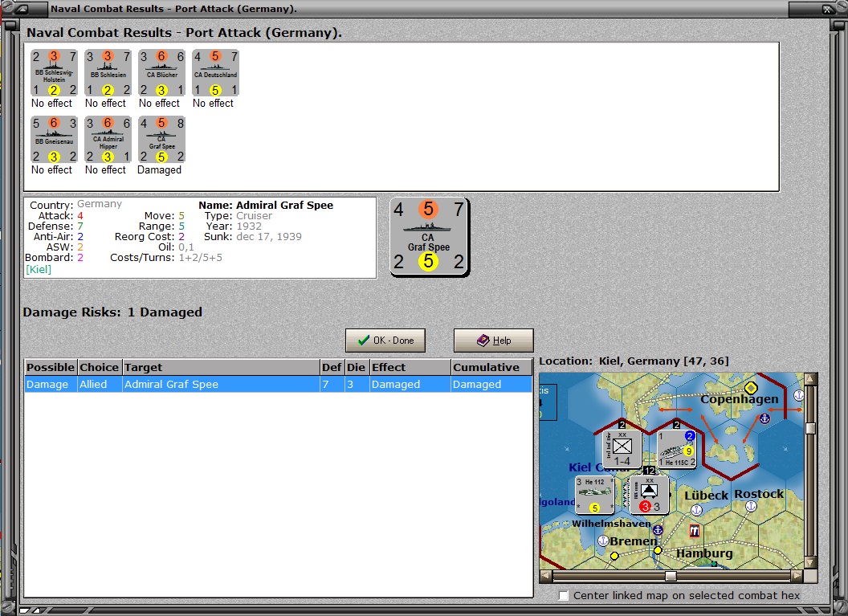848x616 pixels.
Task: Close the Naval Combat Results window
Action: (827, 9)
